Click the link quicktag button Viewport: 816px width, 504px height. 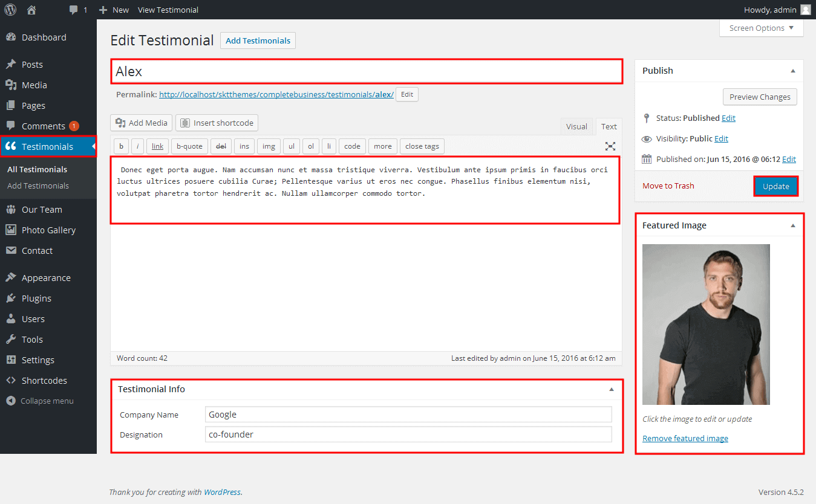click(x=157, y=146)
